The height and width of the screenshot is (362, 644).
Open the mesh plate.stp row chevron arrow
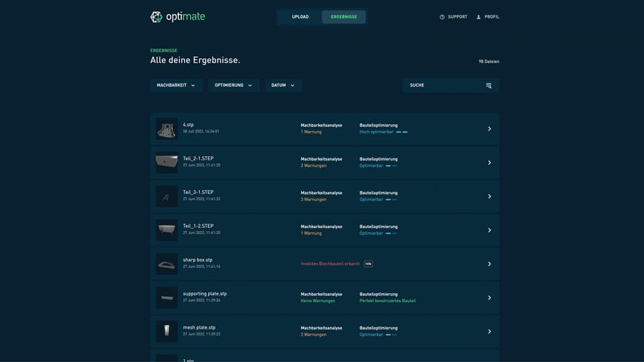click(489, 332)
